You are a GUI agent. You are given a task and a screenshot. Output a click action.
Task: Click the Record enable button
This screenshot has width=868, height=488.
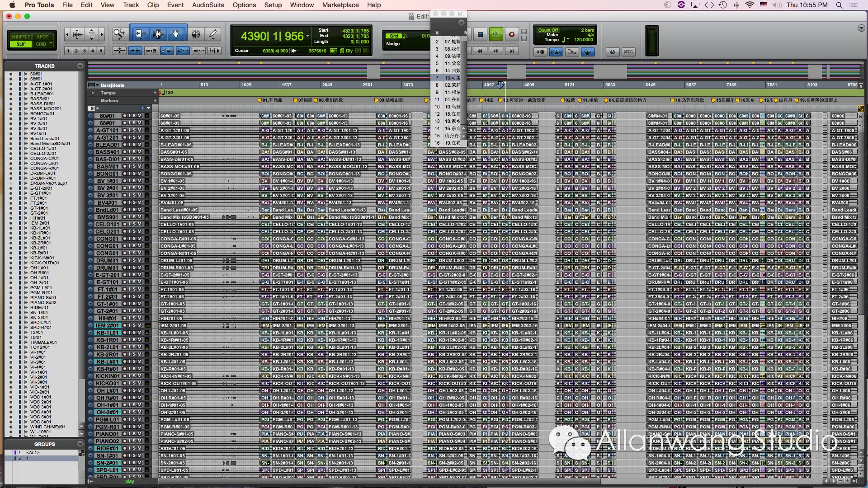pyautogui.click(x=511, y=34)
